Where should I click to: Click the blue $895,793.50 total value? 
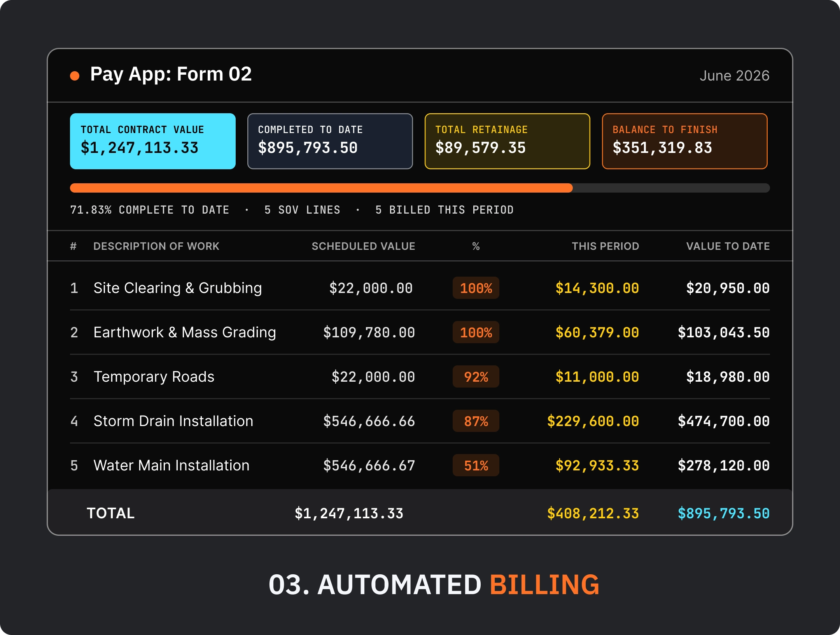click(x=723, y=514)
